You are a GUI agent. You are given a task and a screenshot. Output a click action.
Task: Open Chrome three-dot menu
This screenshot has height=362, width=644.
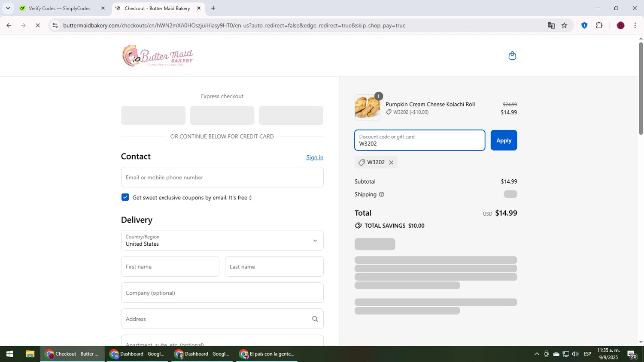635,26
